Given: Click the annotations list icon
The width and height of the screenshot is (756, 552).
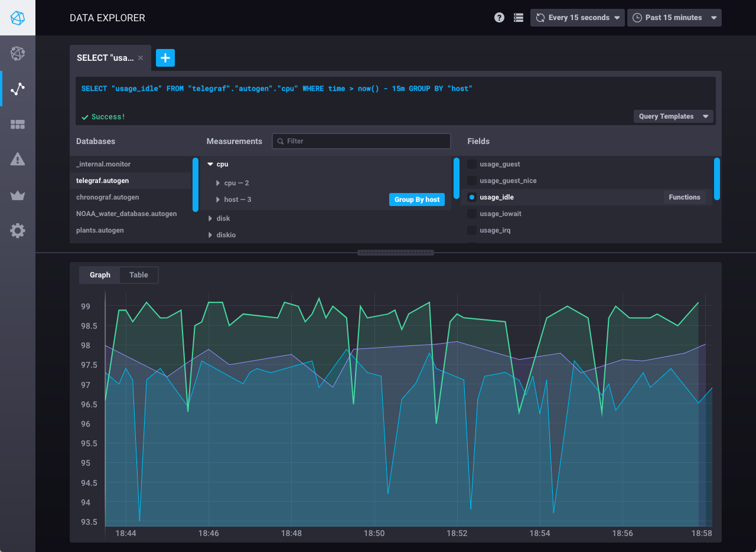Looking at the screenshot, I should (x=519, y=17).
